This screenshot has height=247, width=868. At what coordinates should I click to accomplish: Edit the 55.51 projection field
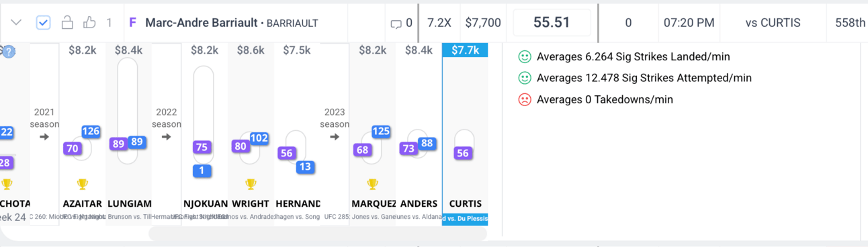coord(552,23)
